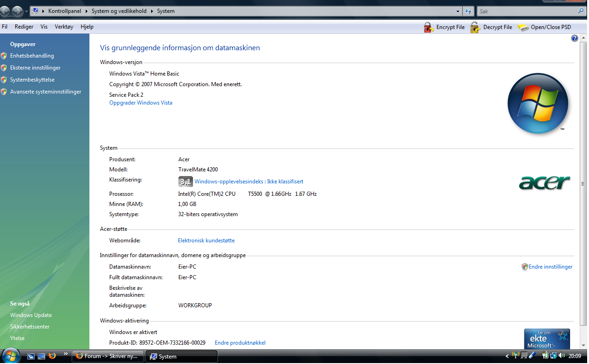Click the vertical scrollbar up arrow
This screenshot has width=589, height=364.
(583, 38)
